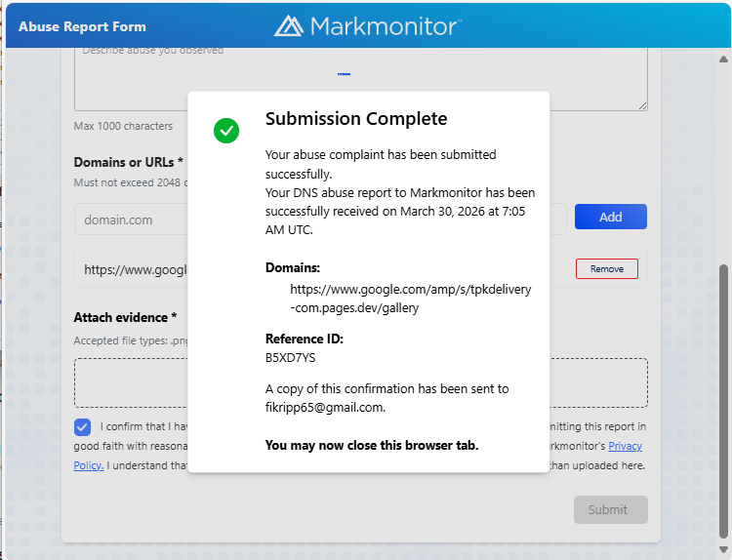Click the green success checkmark icon
Screen dimensions: 732x560
226,131
